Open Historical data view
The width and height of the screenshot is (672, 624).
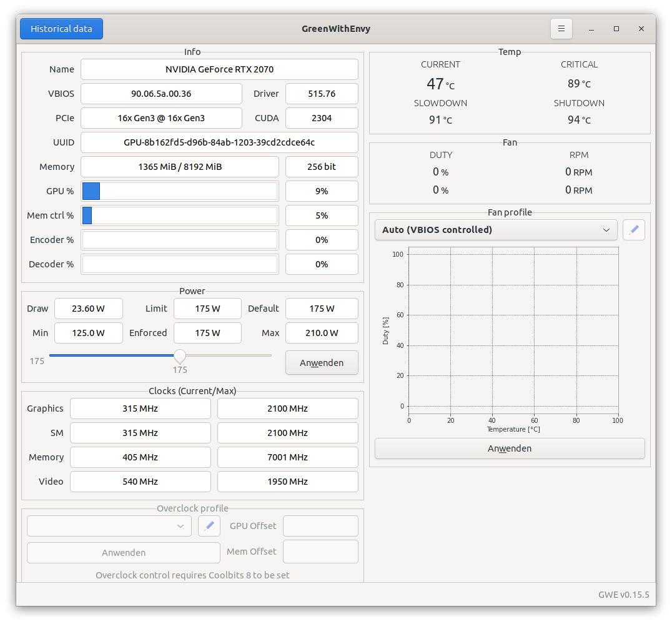61,29
